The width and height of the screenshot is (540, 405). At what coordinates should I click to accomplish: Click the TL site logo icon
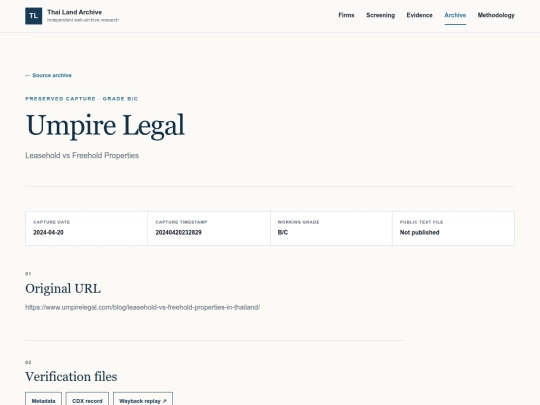pos(33,16)
